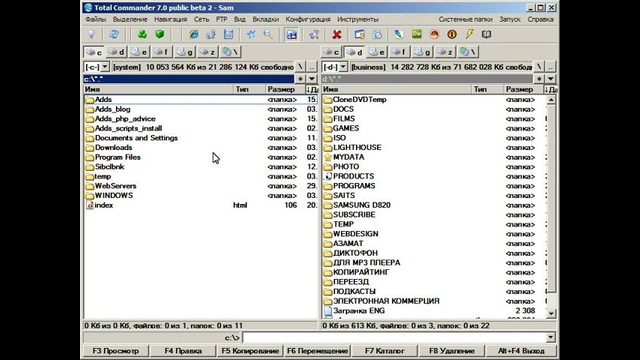Click the green clover toolbar icon
640x360 pixels.
142,34
